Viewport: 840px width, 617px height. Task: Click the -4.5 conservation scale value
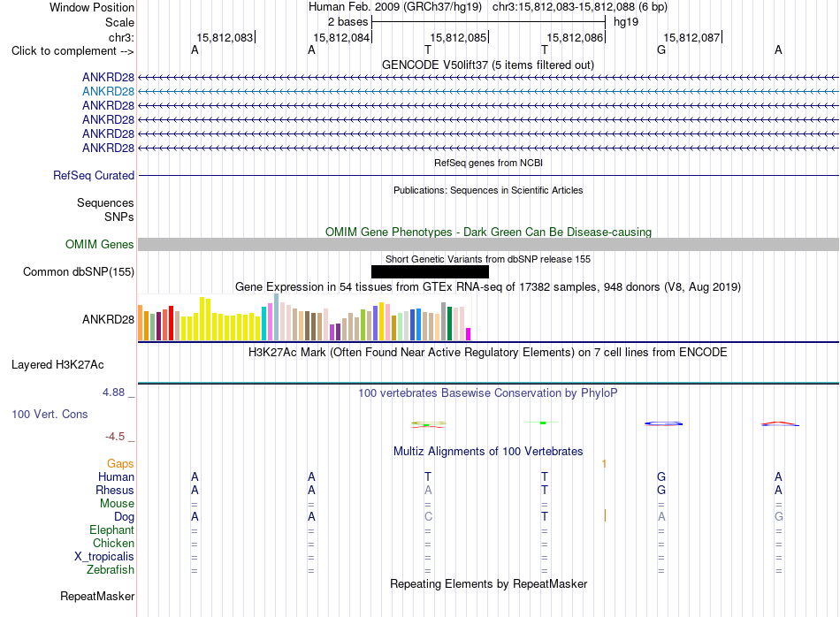click(x=115, y=437)
